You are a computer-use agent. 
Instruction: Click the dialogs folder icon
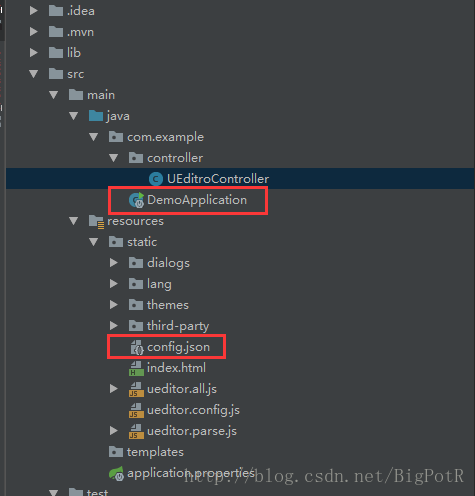(136, 263)
